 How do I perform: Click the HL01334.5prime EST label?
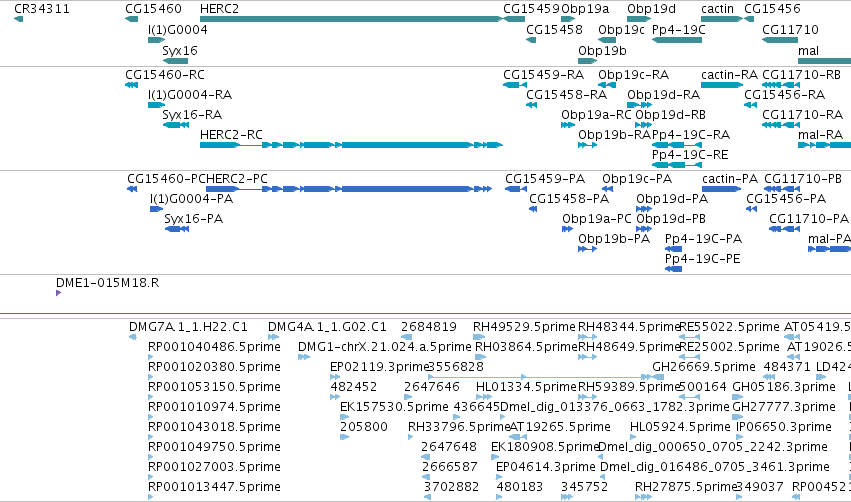coord(526,387)
